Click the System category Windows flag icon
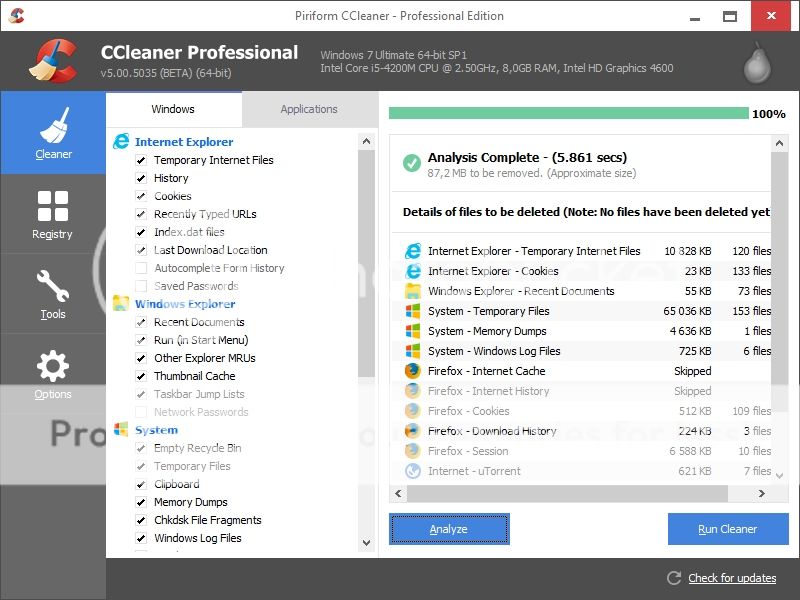The height and width of the screenshot is (600, 800). point(121,429)
